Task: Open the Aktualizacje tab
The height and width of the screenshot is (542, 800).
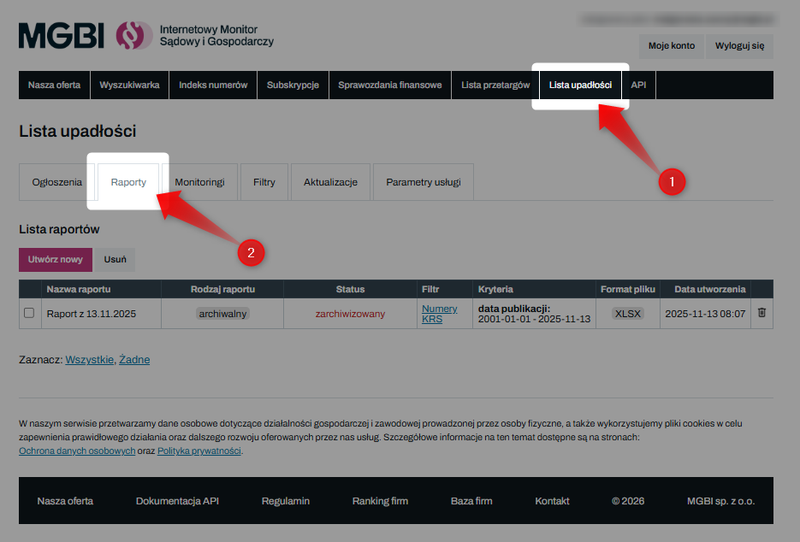Action: point(330,182)
